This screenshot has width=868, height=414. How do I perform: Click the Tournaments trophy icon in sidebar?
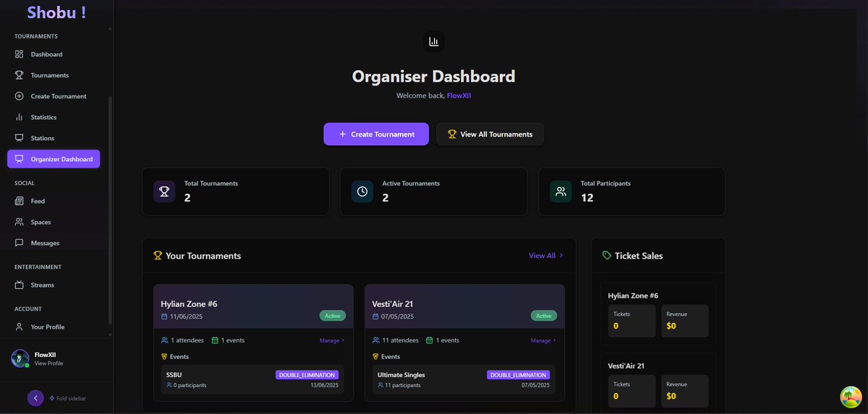tap(20, 75)
